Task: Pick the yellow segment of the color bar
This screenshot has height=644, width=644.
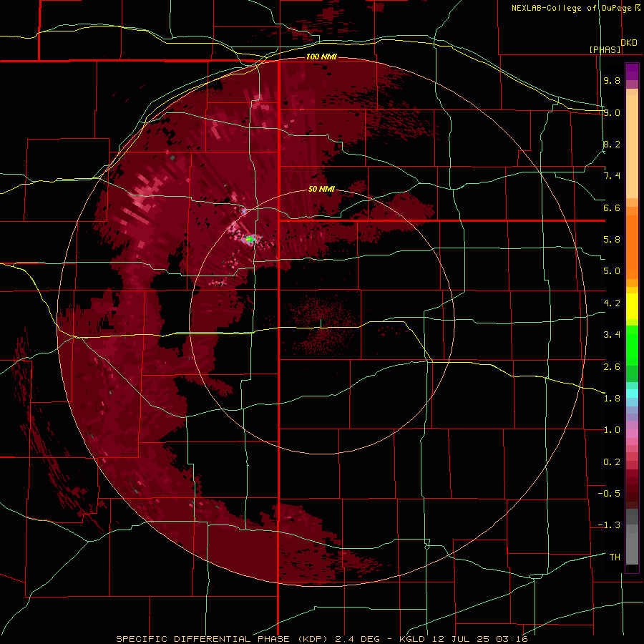Action: tap(632, 306)
